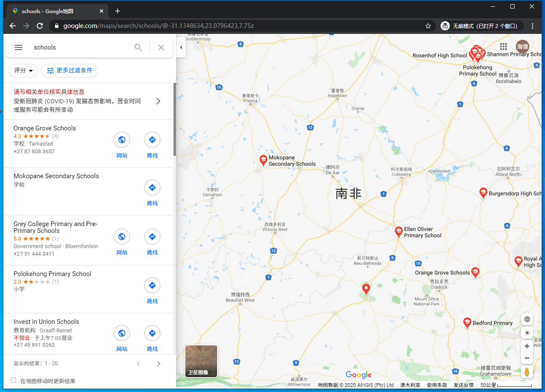Select Mokopane Secondary Schools result title
Viewport: 545px width, 392px height.
(56, 176)
